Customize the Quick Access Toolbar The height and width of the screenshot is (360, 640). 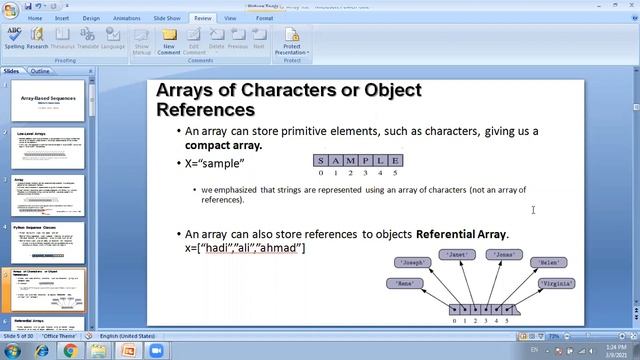click(67, 6)
